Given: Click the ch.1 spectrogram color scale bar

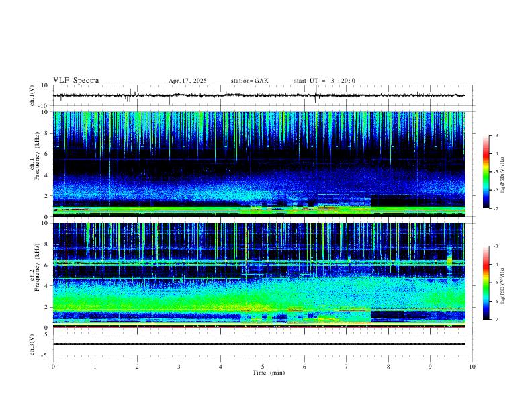Looking at the screenshot, I should [486, 172].
